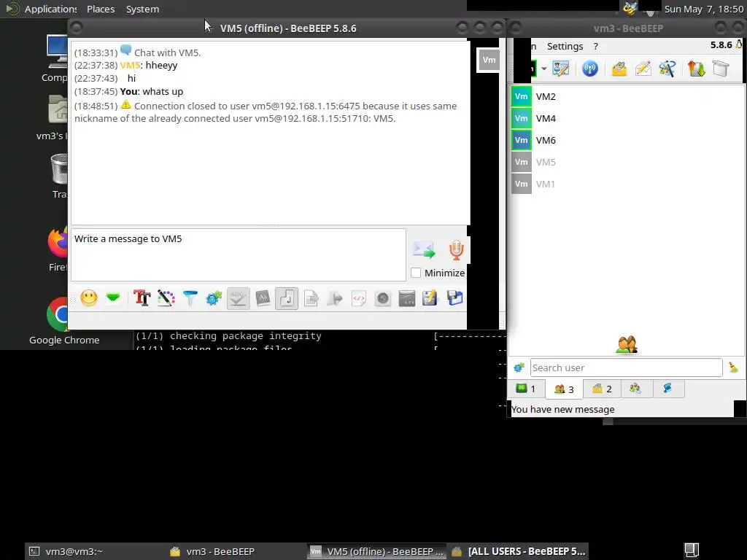Click the round gray buzz icon in chat toolbar
747x560 pixels.
[x=382, y=298]
